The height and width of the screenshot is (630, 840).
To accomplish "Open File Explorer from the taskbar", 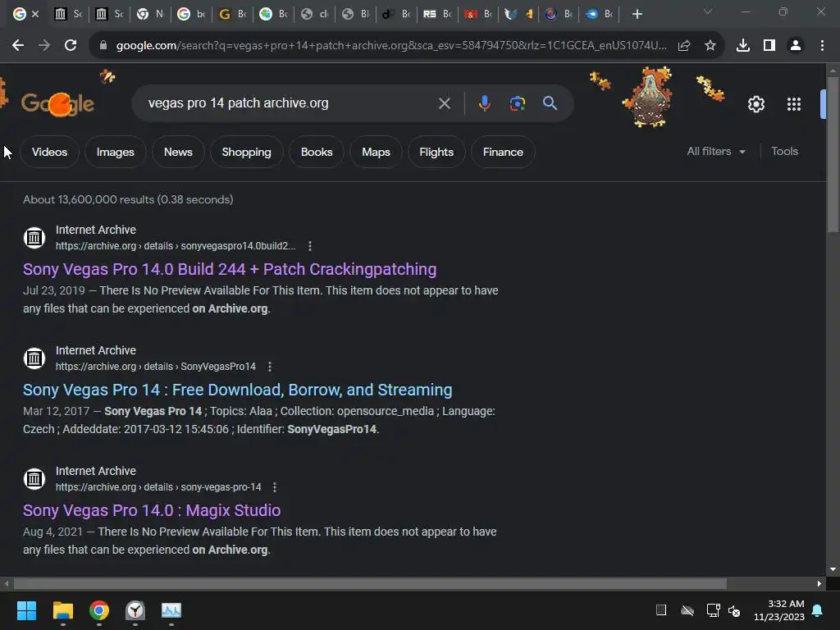I will pyautogui.click(x=62, y=610).
